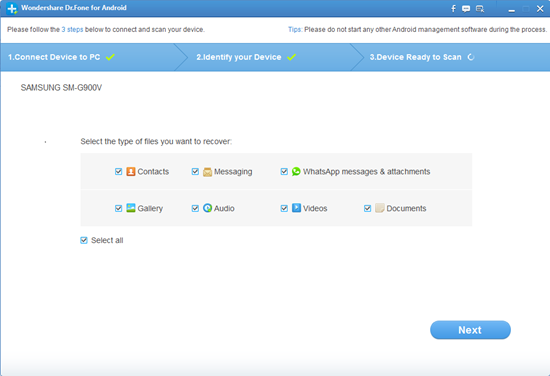Click the 'Audio' label text

pyautogui.click(x=224, y=208)
